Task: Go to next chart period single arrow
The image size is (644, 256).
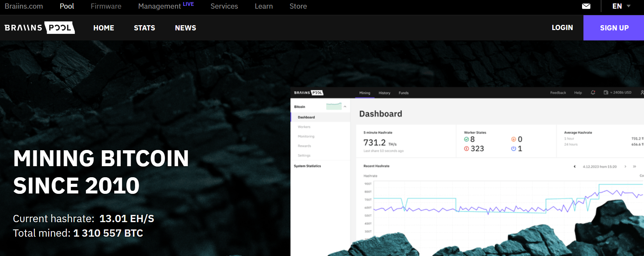Action: click(625, 167)
